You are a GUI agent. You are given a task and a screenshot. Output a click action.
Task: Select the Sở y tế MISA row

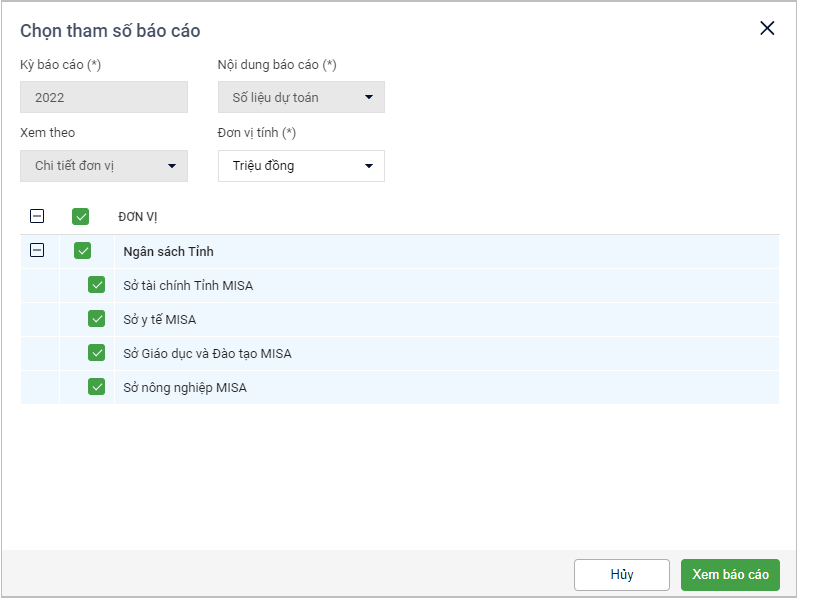click(160, 320)
